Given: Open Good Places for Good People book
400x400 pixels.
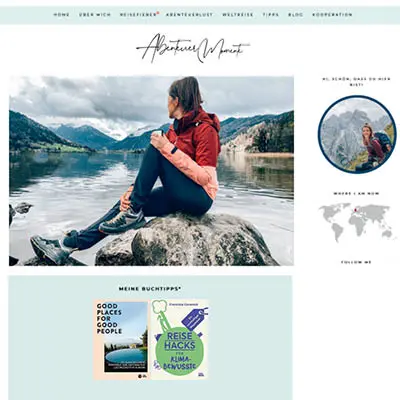Looking at the screenshot, I should tap(121, 340).
